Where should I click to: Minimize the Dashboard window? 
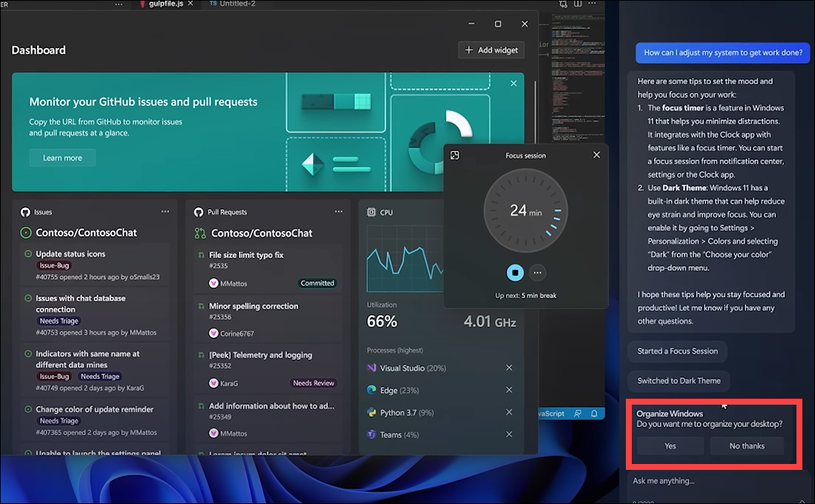472,24
